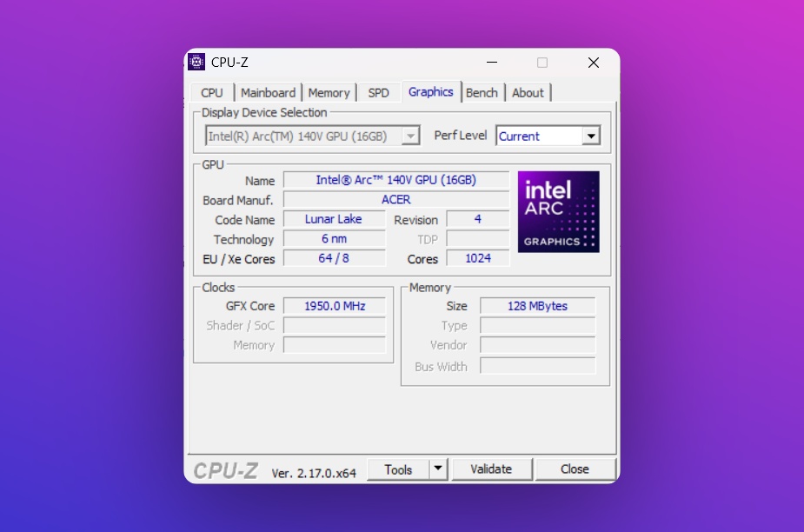Click the empty Bus Width field
The height and width of the screenshot is (532, 804).
537,366
